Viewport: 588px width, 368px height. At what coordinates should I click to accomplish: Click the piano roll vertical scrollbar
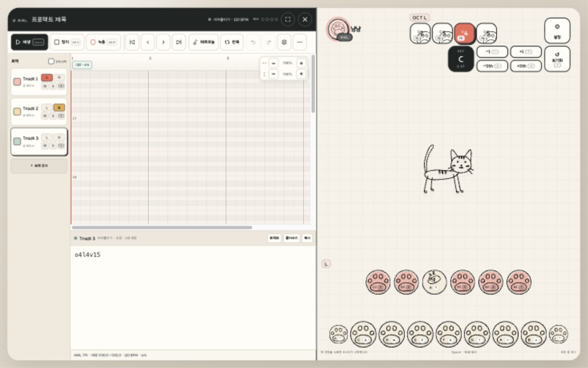(x=313, y=84)
